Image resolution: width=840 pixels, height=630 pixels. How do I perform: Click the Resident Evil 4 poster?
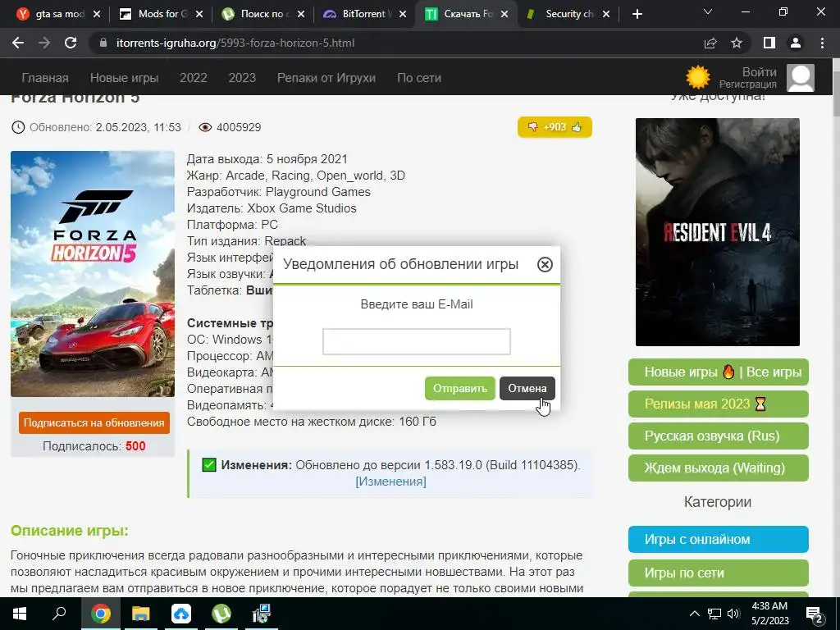pyautogui.click(x=717, y=232)
